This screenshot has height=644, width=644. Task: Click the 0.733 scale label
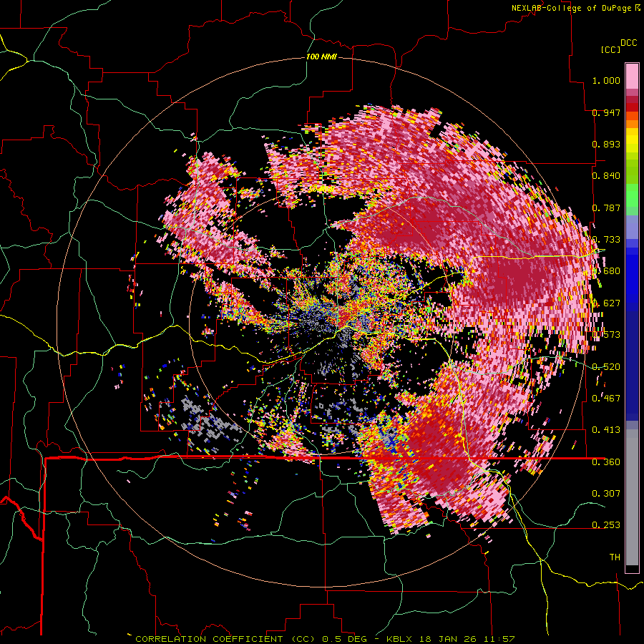pyautogui.click(x=606, y=240)
